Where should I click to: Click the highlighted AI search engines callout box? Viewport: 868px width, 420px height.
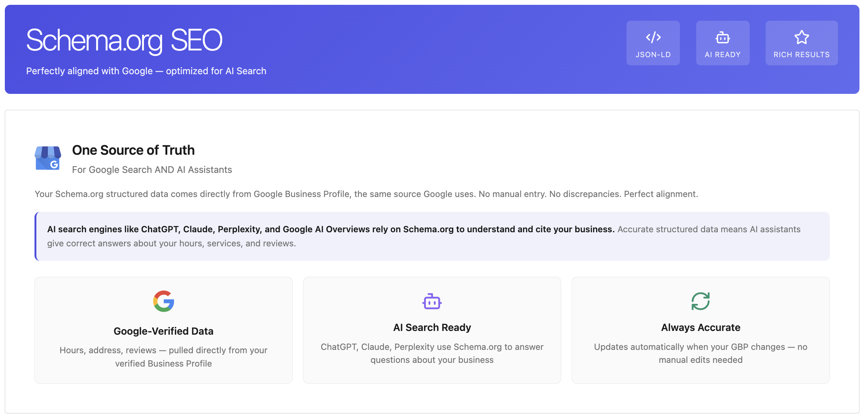tap(432, 236)
